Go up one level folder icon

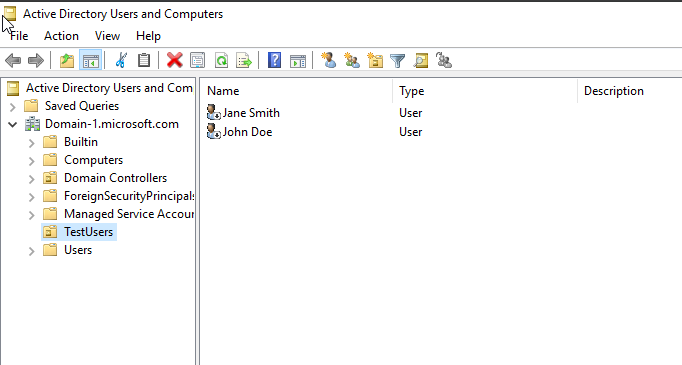(x=67, y=60)
